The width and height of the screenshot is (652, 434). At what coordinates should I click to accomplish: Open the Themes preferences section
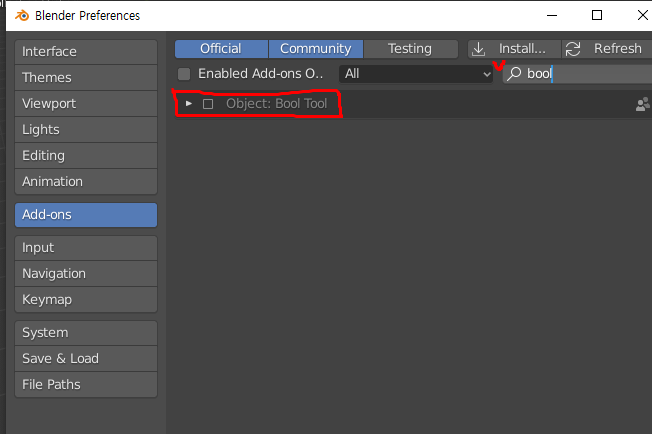click(86, 78)
